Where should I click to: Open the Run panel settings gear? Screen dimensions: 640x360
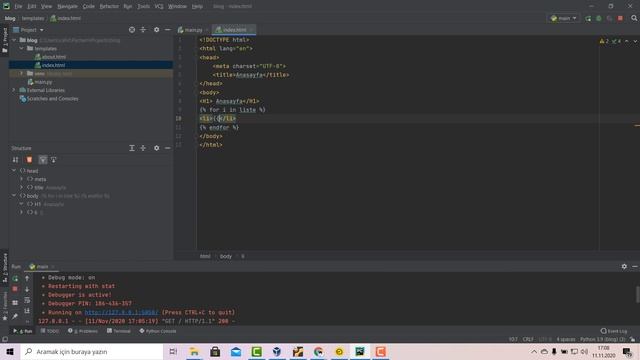624,267
